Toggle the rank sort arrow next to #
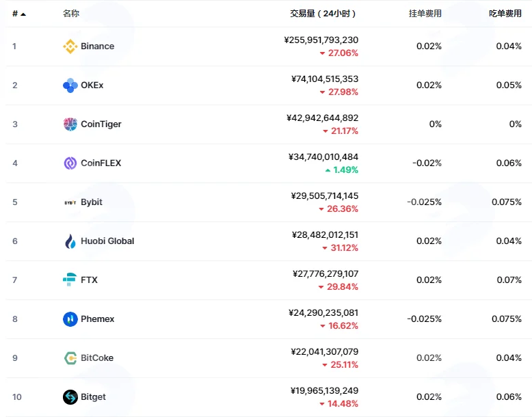This screenshot has width=532, height=417. 23,14
